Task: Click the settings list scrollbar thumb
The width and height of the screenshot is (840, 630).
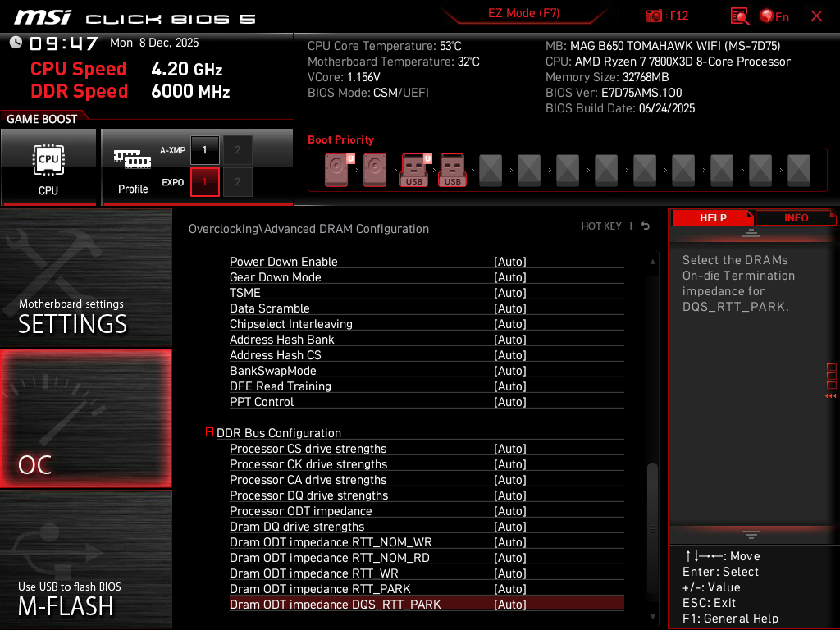Action: pyautogui.click(x=652, y=527)
